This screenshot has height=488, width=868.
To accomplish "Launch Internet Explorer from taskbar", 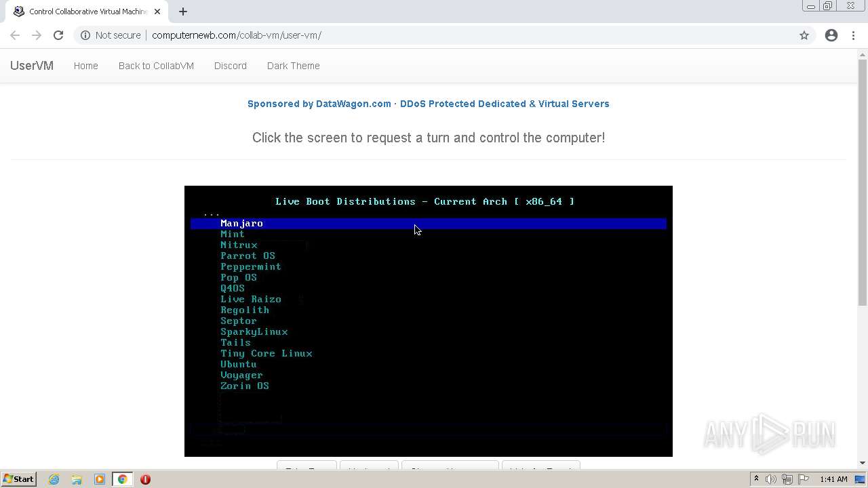I will pyautogui.click(x=54, y=479).
